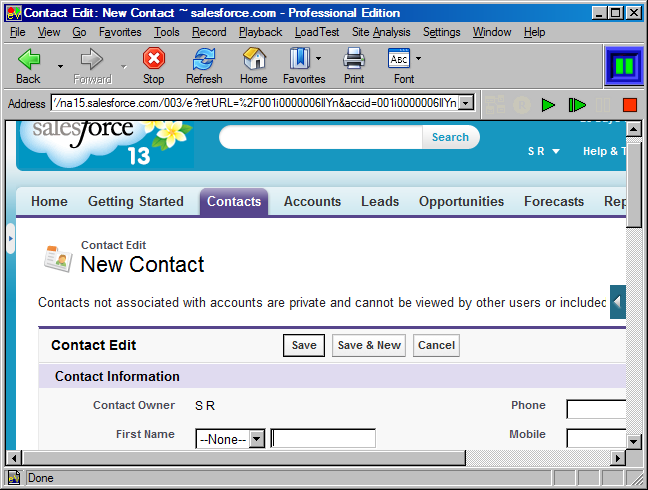
Task: Open the Favorites toolbar icon
Action: click(300, 58)
